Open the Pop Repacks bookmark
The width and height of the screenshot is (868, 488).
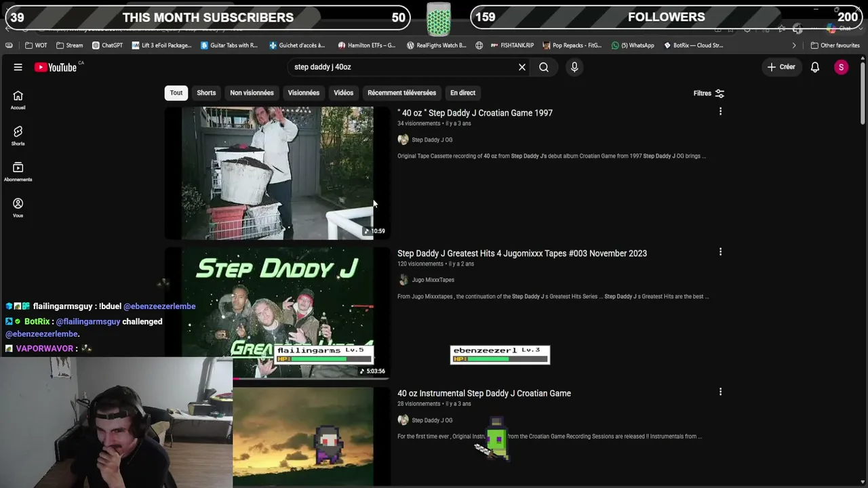point(571,45)
